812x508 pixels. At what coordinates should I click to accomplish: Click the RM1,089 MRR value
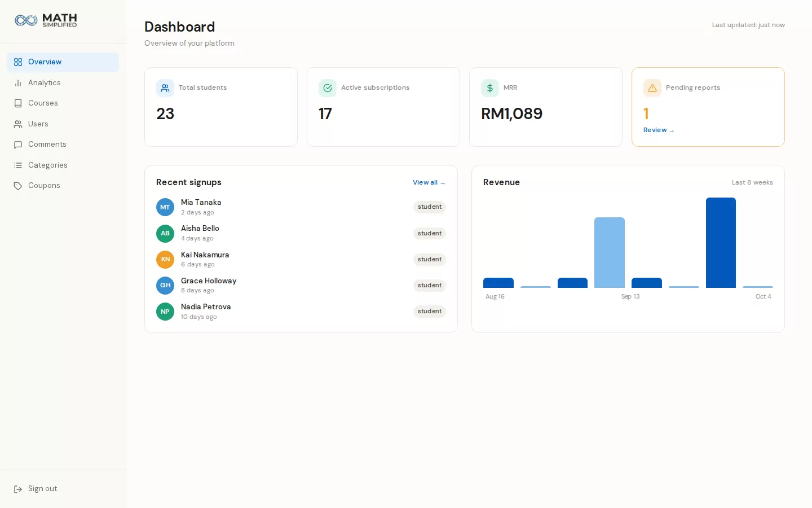511,114
